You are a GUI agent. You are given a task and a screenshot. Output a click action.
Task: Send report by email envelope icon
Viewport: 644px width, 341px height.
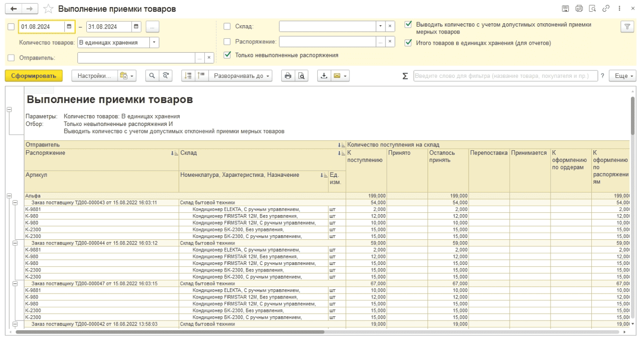click(x=340, y=76)
